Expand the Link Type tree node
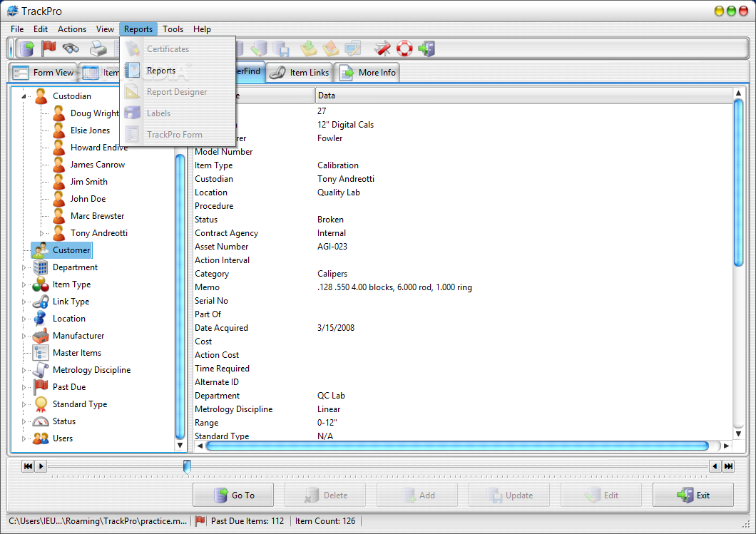This screenshot has width=756, height=534. [x=24, y=302]
